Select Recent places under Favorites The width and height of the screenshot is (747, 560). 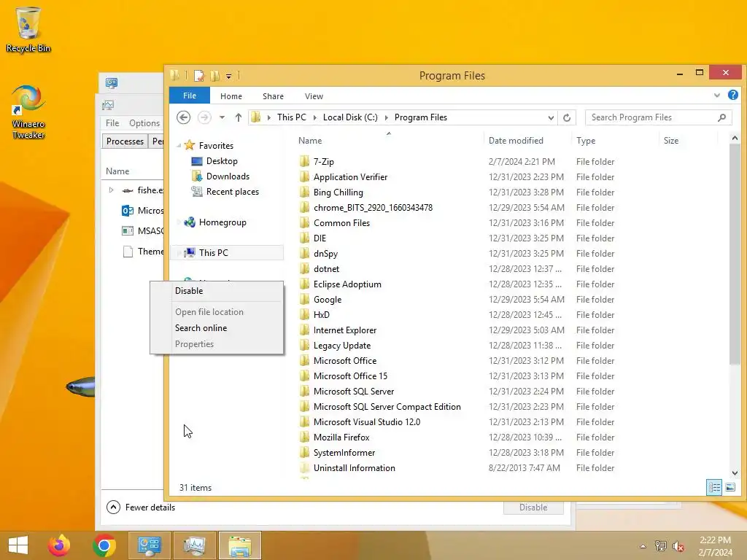tap(233, 192)
